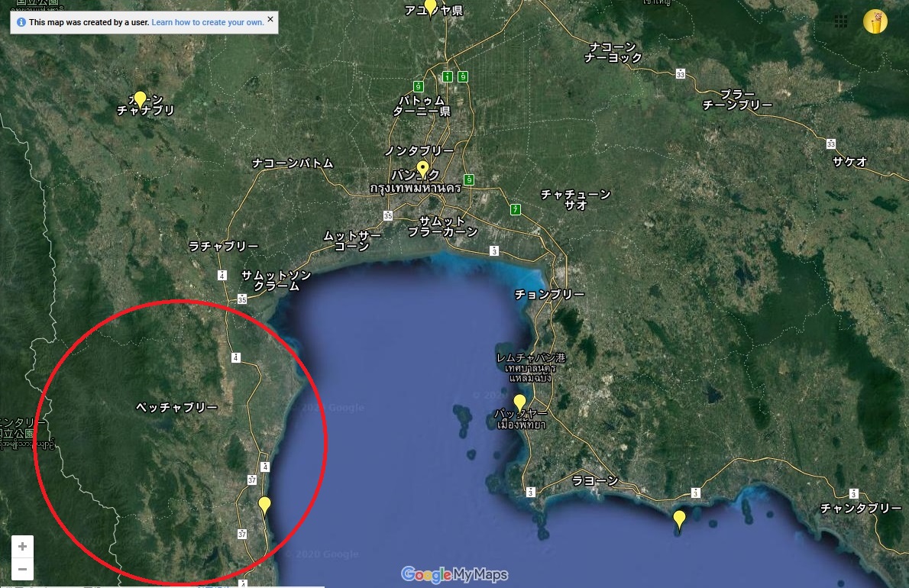
Task: Click the ナコーンパトム map label
Action: coord(293,163)
